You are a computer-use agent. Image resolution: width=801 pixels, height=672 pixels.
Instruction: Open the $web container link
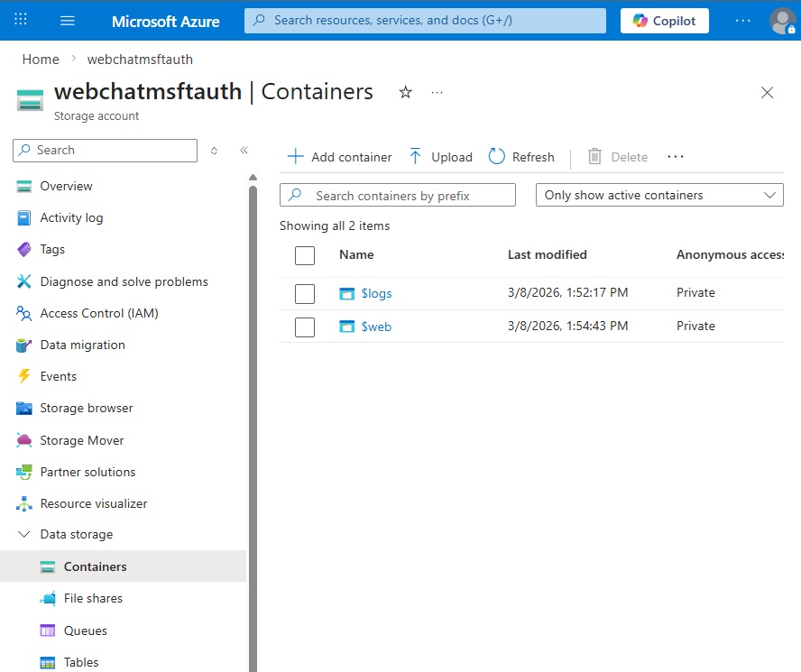(x=376, y=327)
